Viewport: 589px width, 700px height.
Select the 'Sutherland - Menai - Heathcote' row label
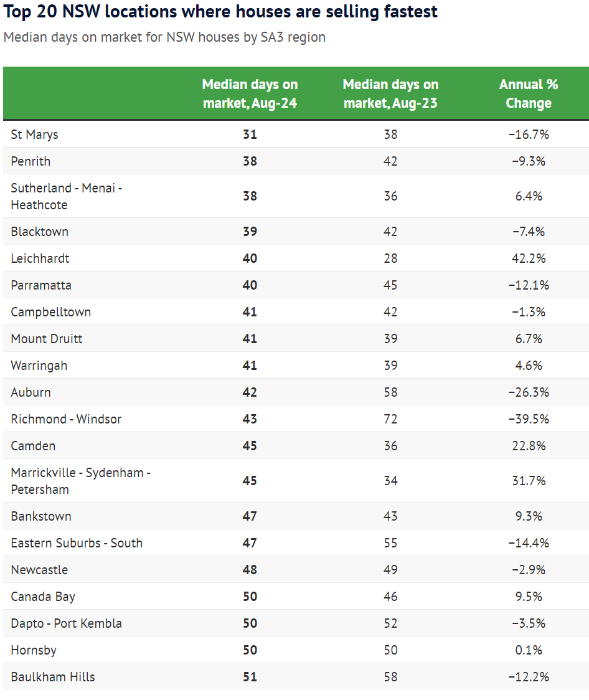66,196
